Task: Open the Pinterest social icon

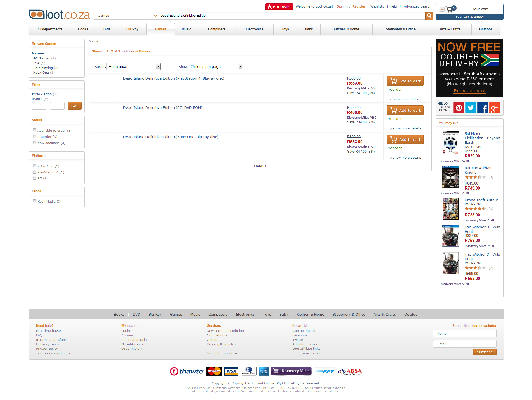Action: (x=459, y=108)
